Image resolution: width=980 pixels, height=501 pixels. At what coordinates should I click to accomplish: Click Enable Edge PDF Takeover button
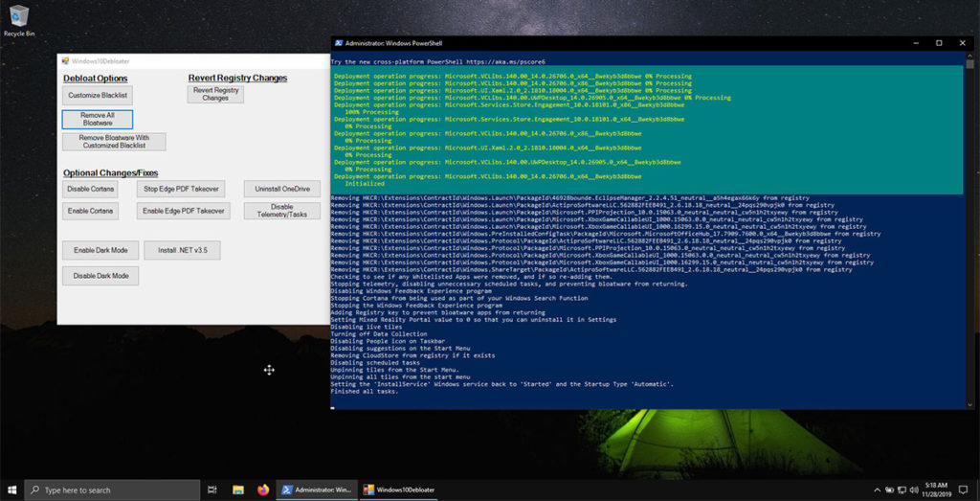(183, 211)
